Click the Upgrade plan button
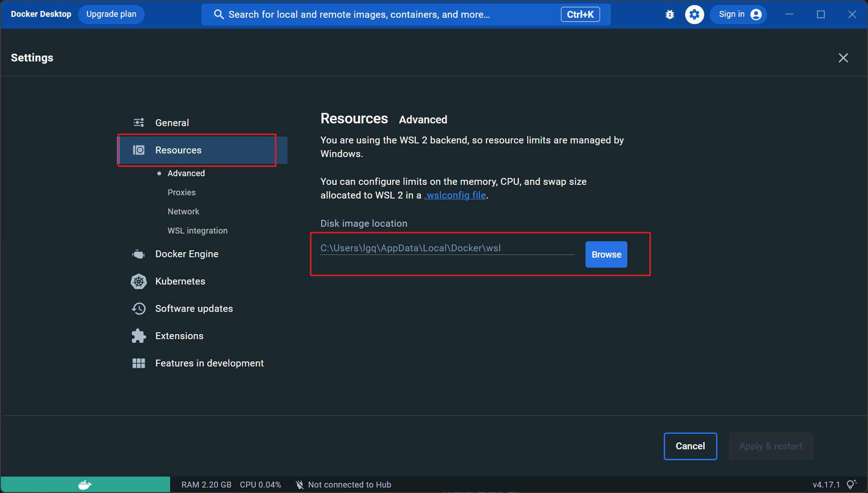 coord(111,14)
